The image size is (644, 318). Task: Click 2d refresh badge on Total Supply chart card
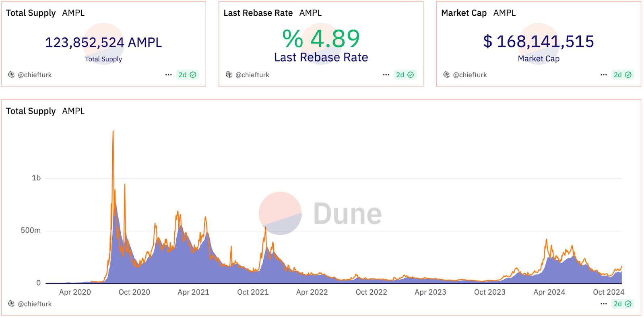point(623,304)
